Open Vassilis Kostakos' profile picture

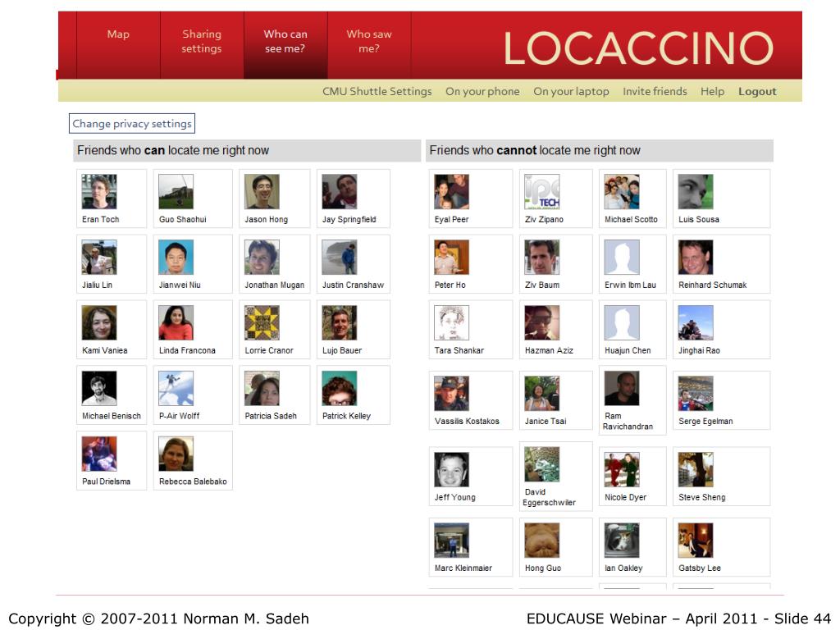click(x=452, y=393)
